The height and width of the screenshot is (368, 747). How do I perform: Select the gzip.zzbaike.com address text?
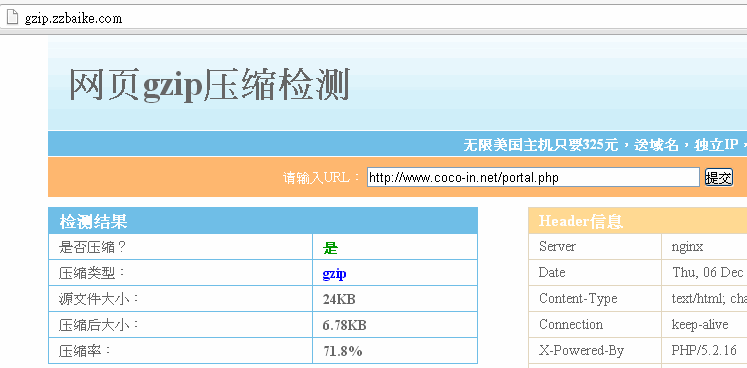coord(73,19)
